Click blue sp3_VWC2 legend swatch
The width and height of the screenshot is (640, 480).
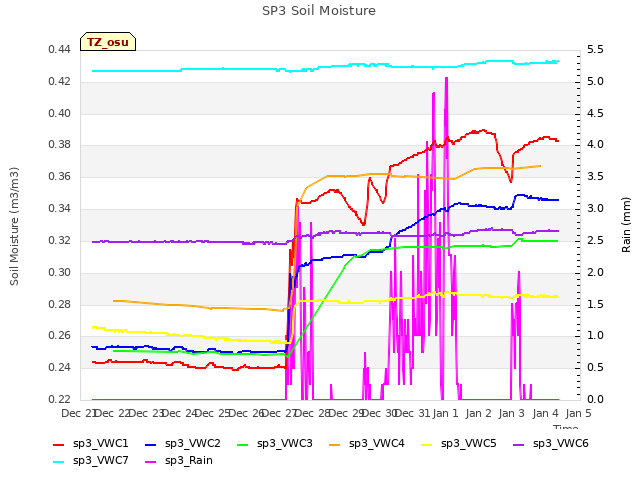[x=151, y=445]
